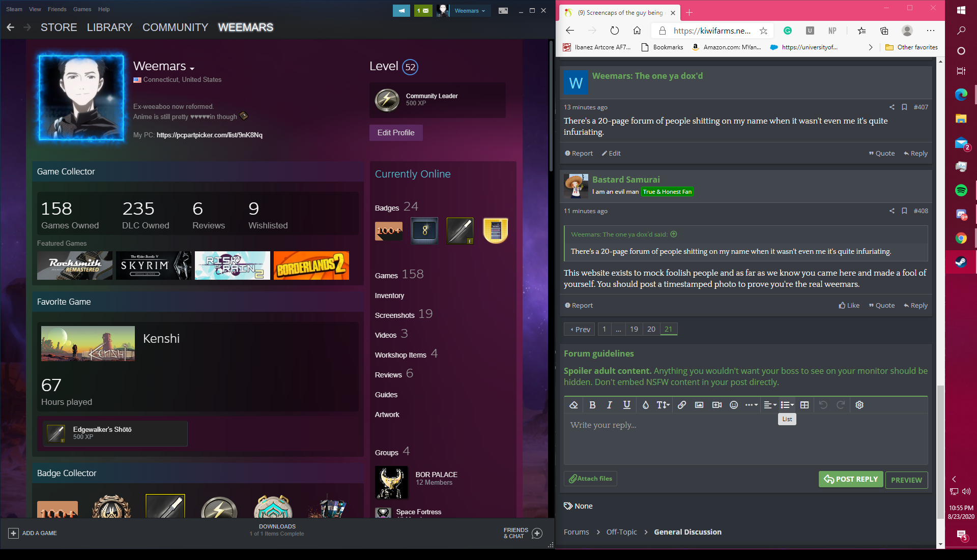
Task: Click the redo icon in editor
Action: click(x=841, y=405)
